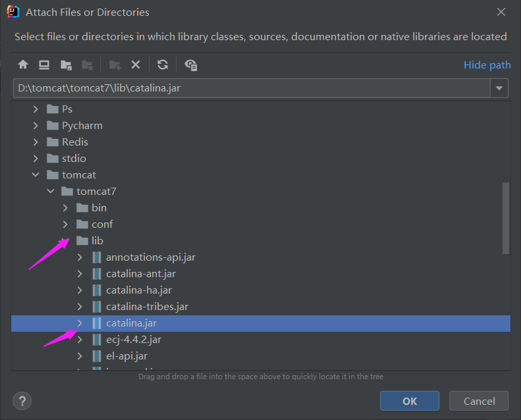The height and width of the screenshot is (420, 521).
Task: Expand el-api.jar contents
Action: coord(80,356)
